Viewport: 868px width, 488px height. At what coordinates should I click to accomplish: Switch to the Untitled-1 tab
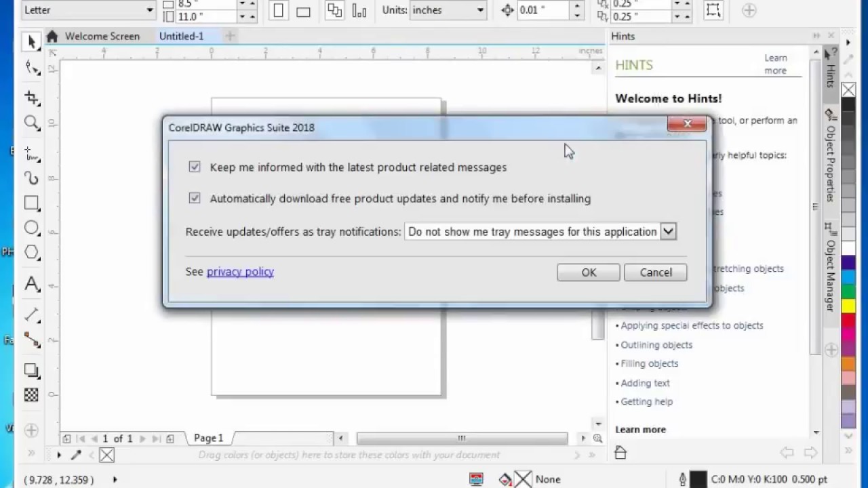(x=181, y=37)
